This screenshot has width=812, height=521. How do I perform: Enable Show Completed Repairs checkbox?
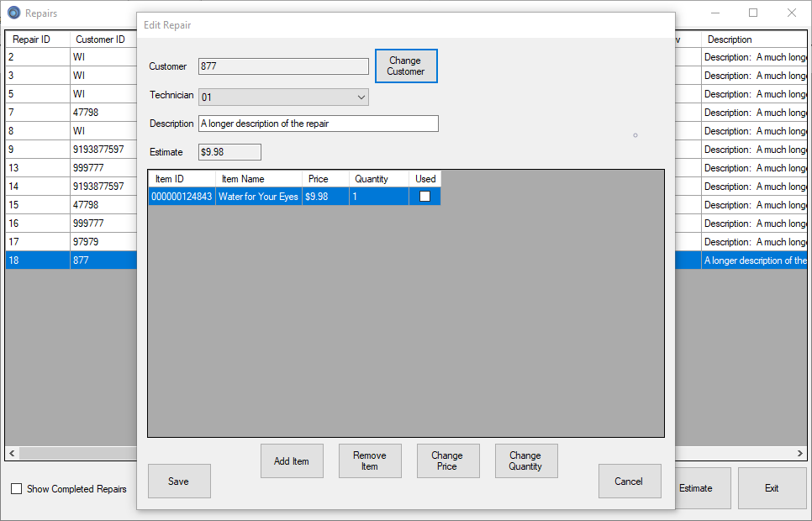pyautogui.click(x=17, y=489)
